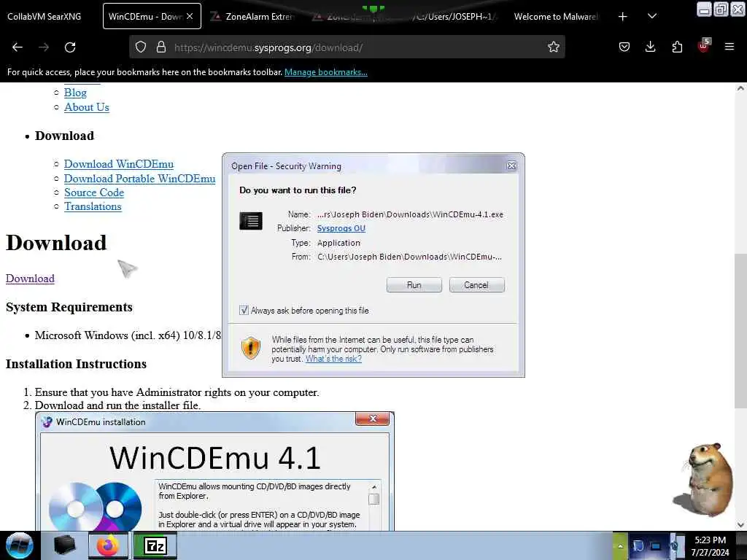The image size is (747, 560).
Task: Open the What's the risk link
Action: tap(333, 359)
